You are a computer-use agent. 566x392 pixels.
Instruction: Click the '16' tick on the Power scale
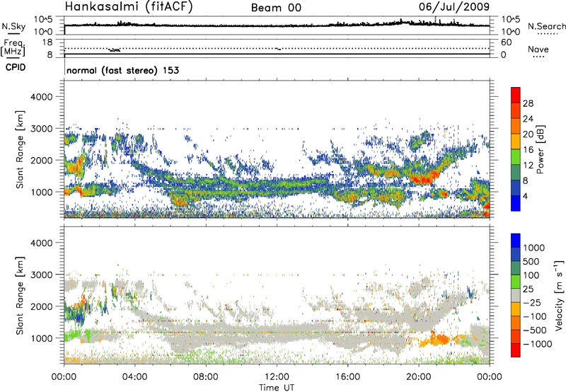[x=528, y=150]
